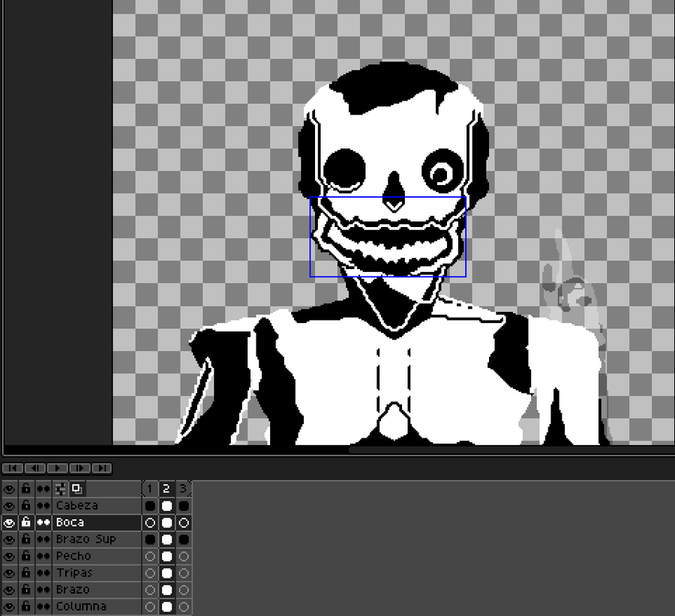The image size is (675, 616).
Task: Select the Pecho layer name
Action: point(97,556)
